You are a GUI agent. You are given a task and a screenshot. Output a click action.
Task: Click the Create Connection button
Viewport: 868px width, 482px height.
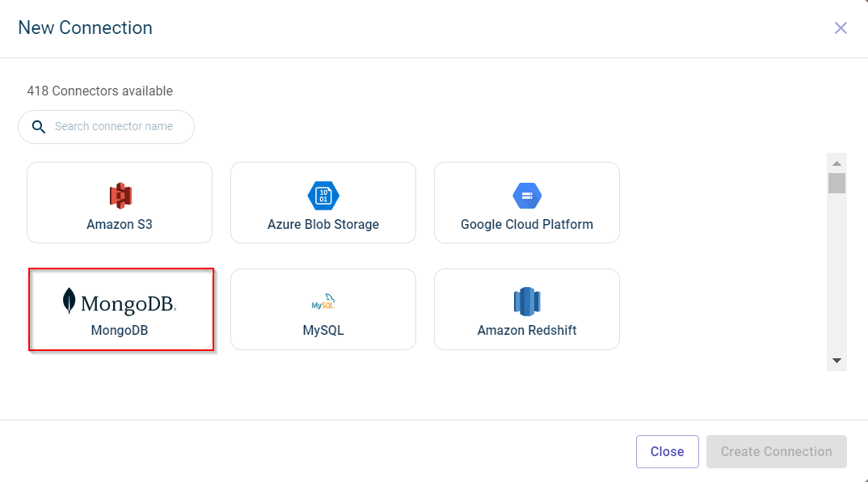776,451
